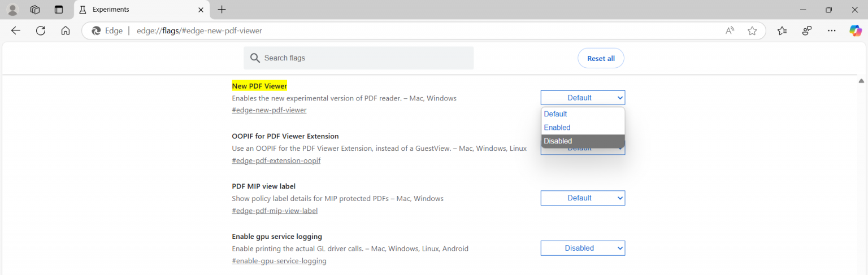Open the profile avatar menu
The width and height of the screenshot is (868, 275).
coord(12,10)
